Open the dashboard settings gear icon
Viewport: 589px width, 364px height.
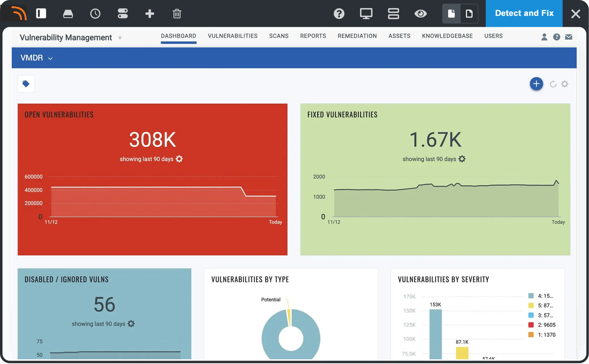point(565,84)
